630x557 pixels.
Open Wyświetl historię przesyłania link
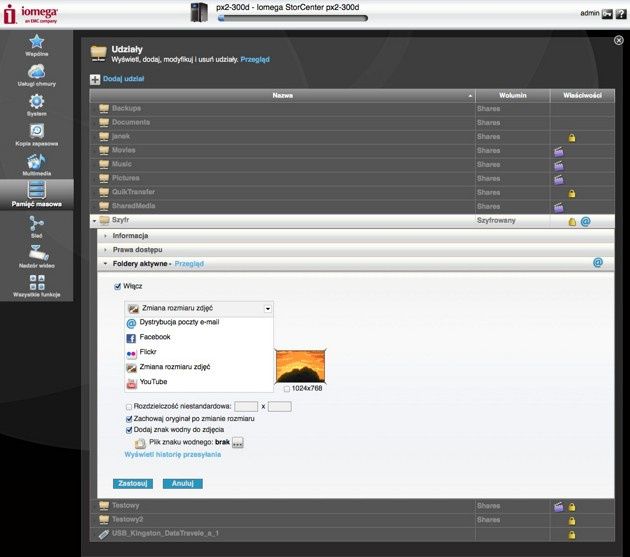click(173, 455)
